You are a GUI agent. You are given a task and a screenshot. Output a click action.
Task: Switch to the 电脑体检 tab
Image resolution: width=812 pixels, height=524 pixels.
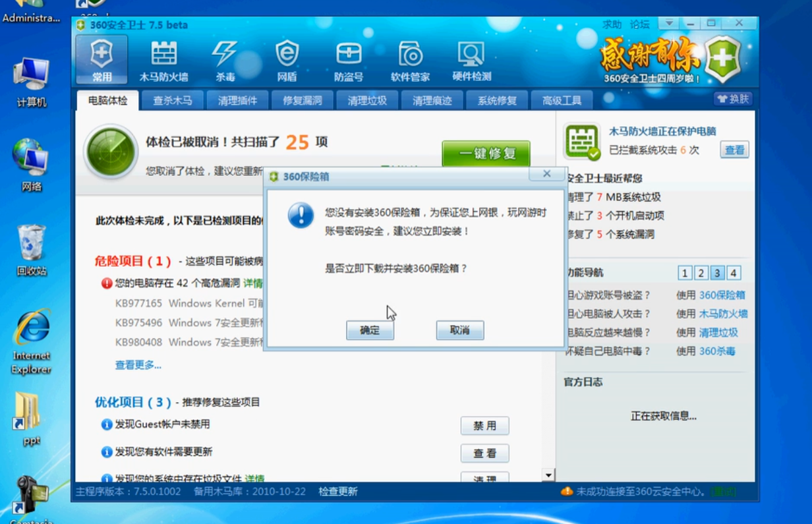coord(107,101)
